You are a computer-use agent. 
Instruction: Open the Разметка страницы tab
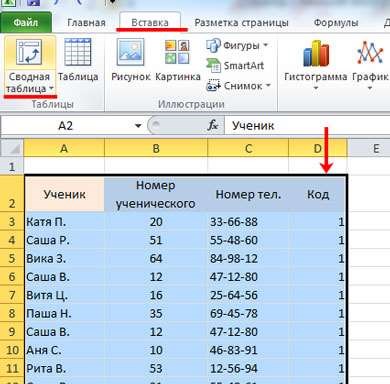pos(241,23)
